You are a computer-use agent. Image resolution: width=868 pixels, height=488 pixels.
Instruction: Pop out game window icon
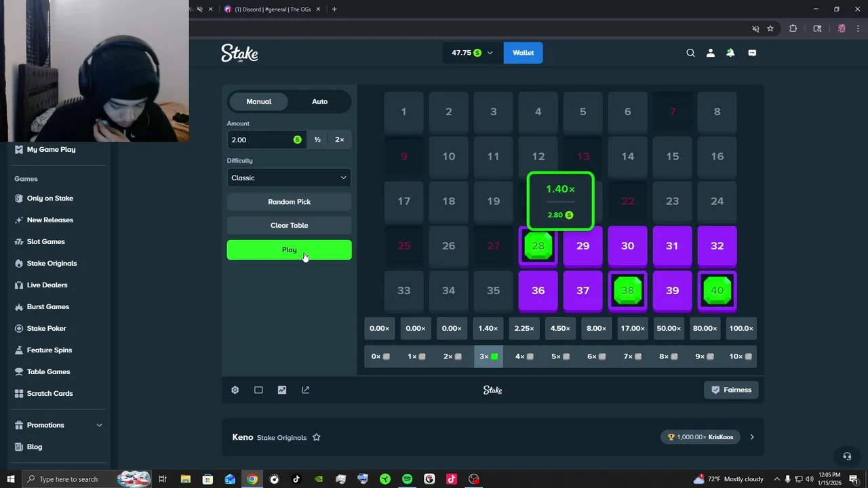305,390
